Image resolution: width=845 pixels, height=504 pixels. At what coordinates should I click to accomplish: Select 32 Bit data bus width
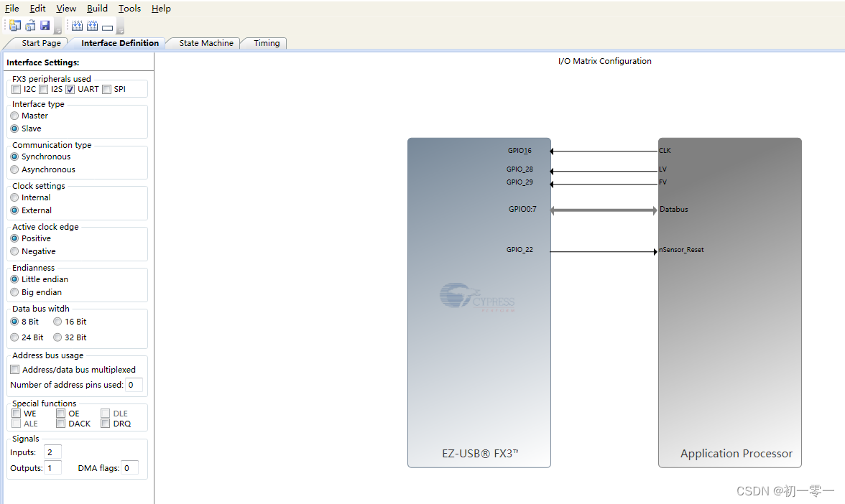[x=57, y=337]
